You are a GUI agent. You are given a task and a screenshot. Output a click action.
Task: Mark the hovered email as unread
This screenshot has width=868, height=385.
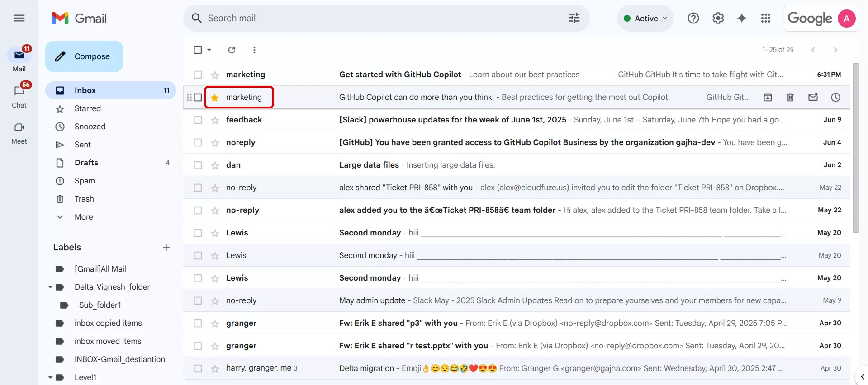tap(813, 97)
